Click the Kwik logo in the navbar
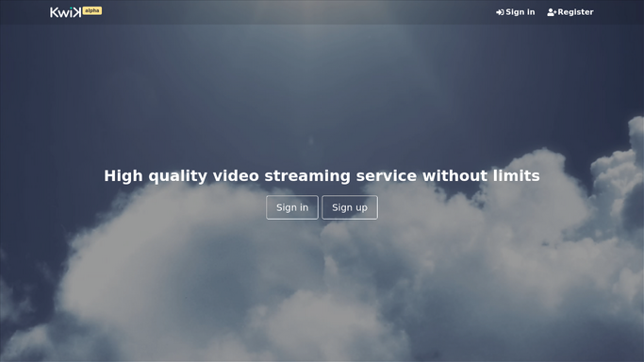Viewport: 644px width, 362px height. point(66,12)
